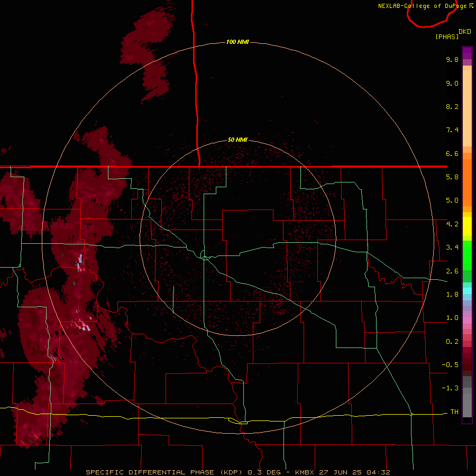Click the 50 NMI range ring label
Image resolution: width=476 pixels, height=476 pixels.
point(237,140)
